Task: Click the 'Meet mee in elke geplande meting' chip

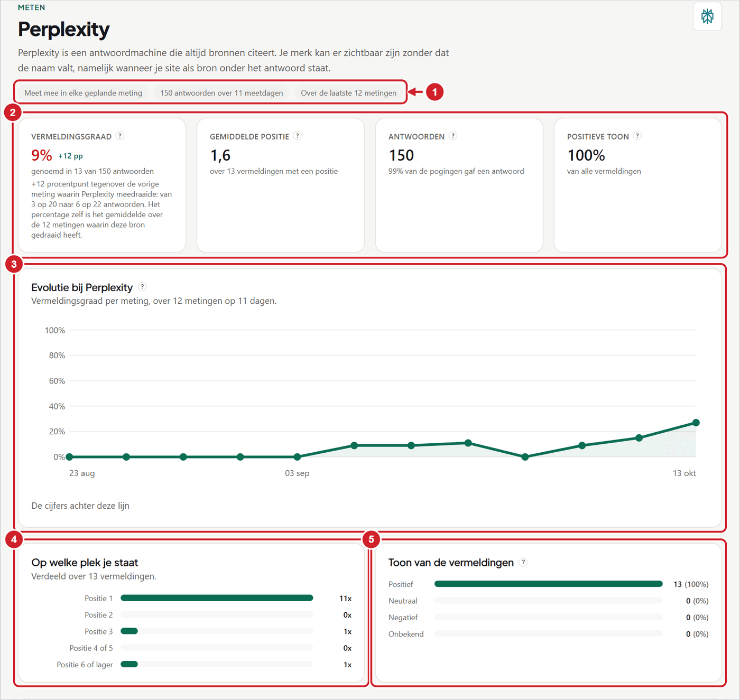Action: pos(83,93)
